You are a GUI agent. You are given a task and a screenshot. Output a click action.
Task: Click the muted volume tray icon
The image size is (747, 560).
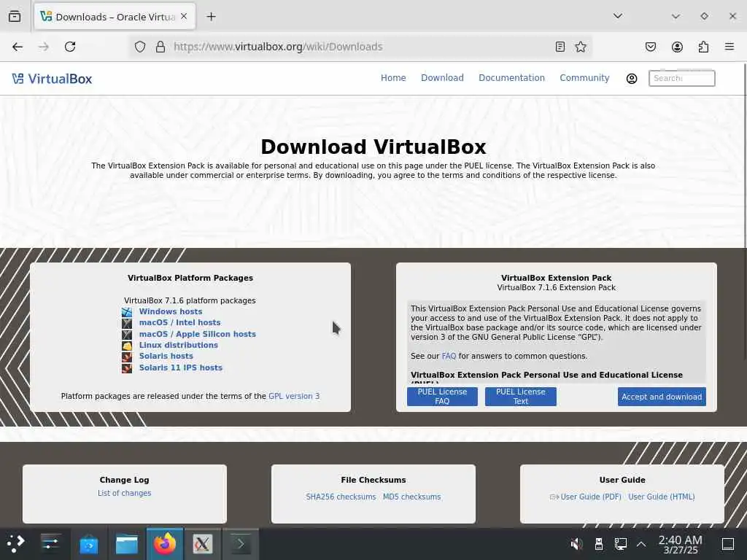click(x=576, y=543)
